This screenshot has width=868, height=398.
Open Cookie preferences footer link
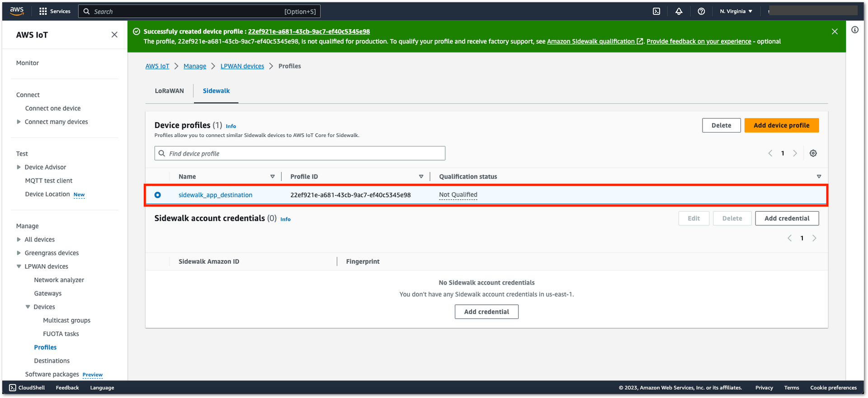[834, 388]
